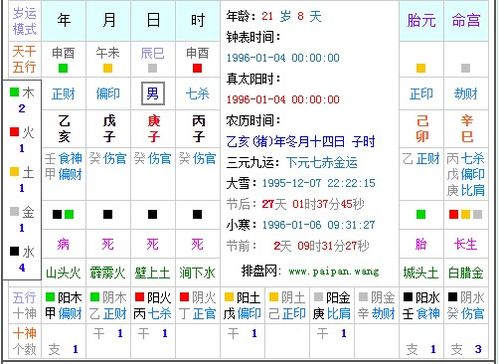Screen dimensions: 499x364
Task: Click 山头火 nayin label
Action: (x=63, y=273)
